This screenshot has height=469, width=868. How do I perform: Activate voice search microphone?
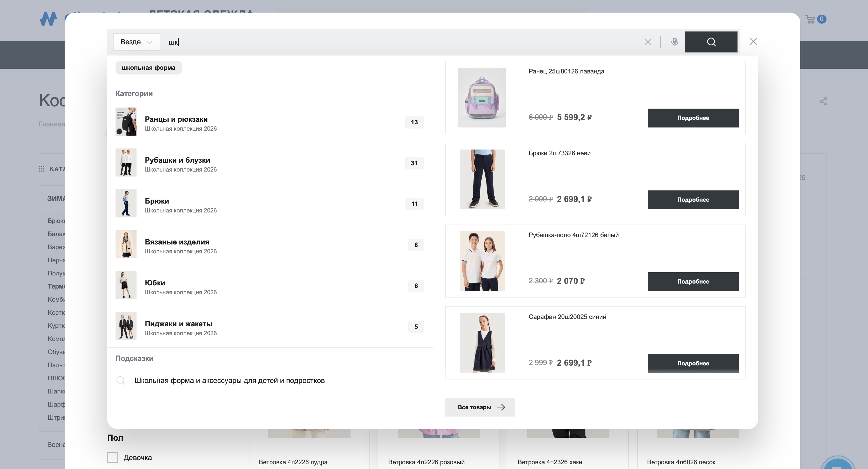[674, 42]
